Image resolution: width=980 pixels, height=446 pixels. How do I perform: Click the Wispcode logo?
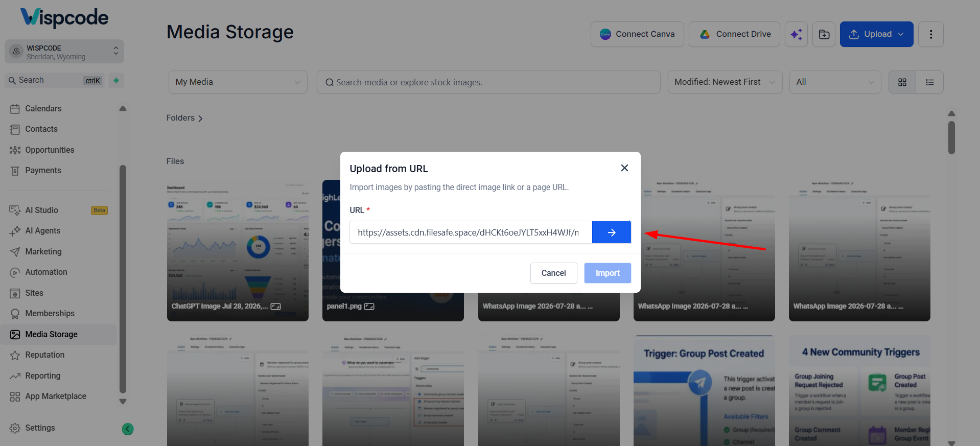[x=64, y=18]
